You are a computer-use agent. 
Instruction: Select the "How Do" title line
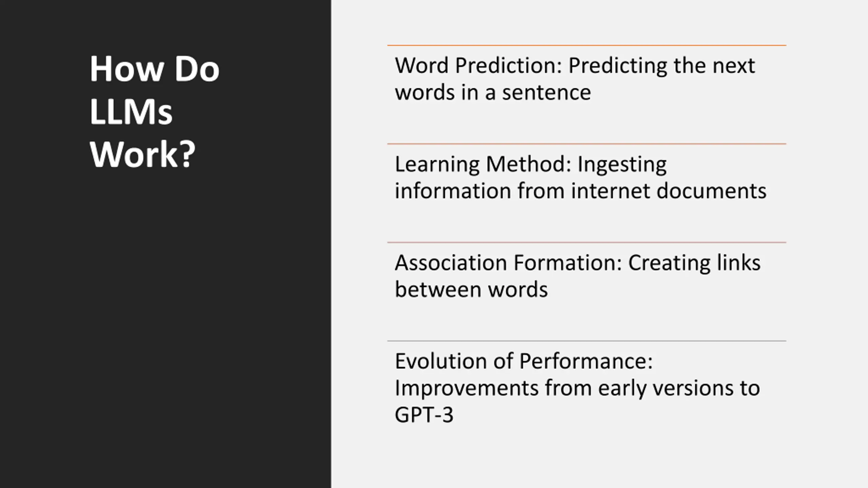(155, 69)
